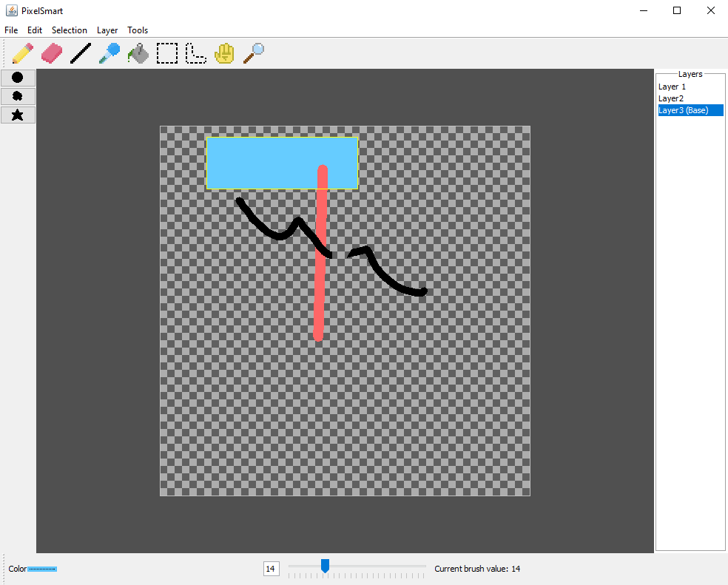Choose the freeform Lasso Selection tool
This screenshot has height=585, width=728.
195,53
